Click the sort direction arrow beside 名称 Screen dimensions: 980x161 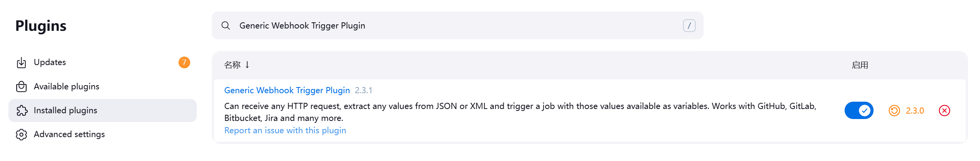(x=247, y=65)
